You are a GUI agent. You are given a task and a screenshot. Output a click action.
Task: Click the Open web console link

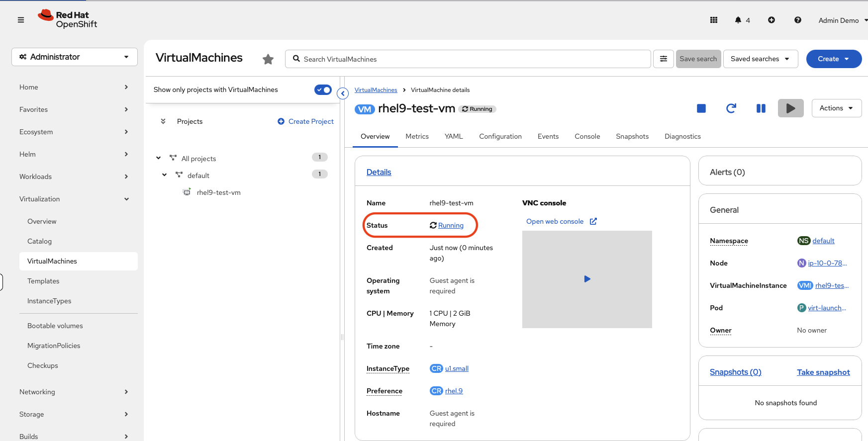(555, 222)
